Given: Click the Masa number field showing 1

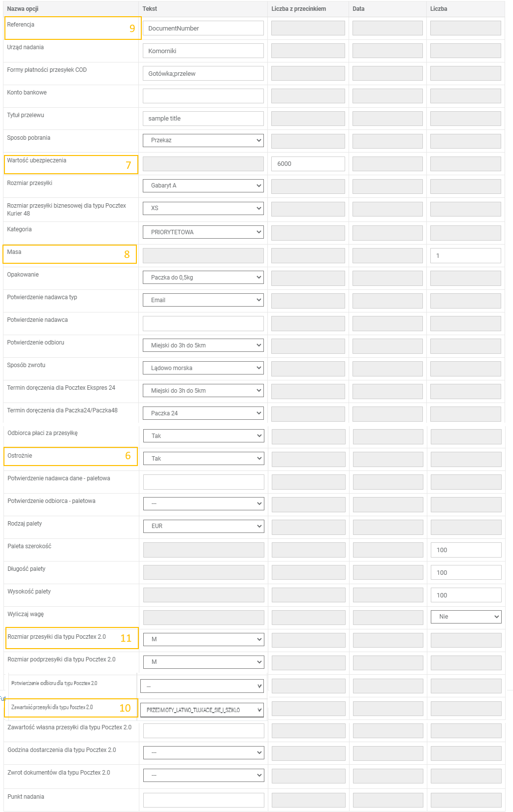Looking at the screenshot, I should point(465,256).
